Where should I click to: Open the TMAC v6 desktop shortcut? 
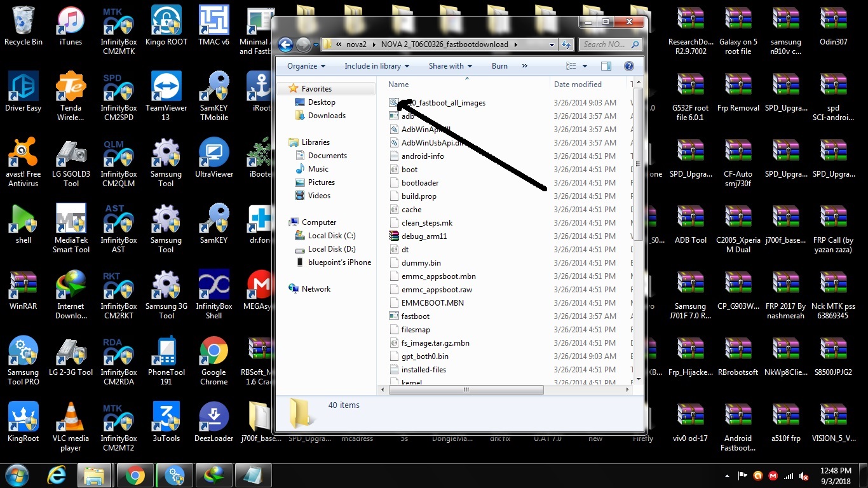tap(214, 26)
